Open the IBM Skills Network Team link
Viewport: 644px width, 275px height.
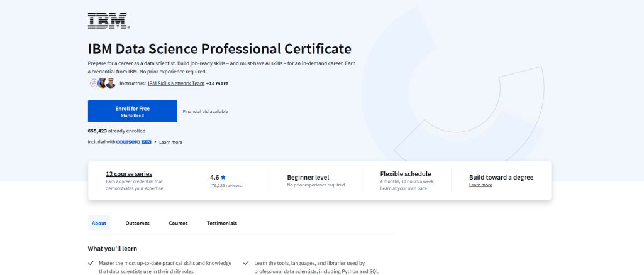pos(176,84)
